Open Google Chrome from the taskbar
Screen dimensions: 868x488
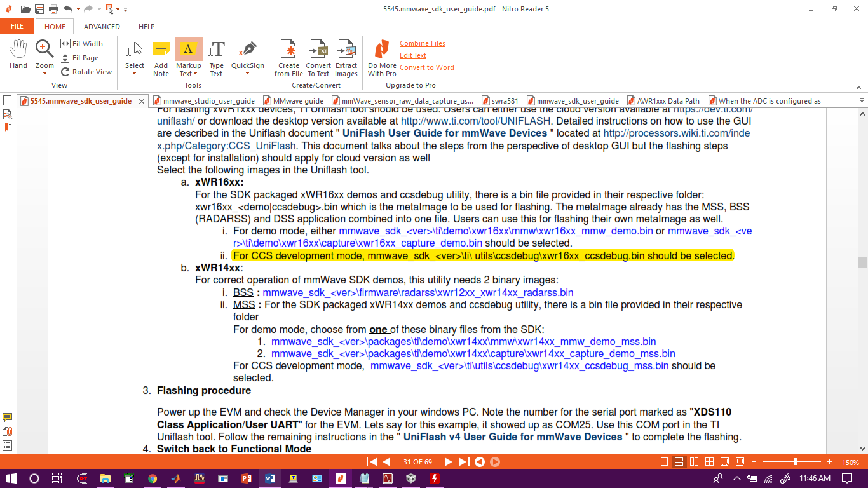(153, 478)
